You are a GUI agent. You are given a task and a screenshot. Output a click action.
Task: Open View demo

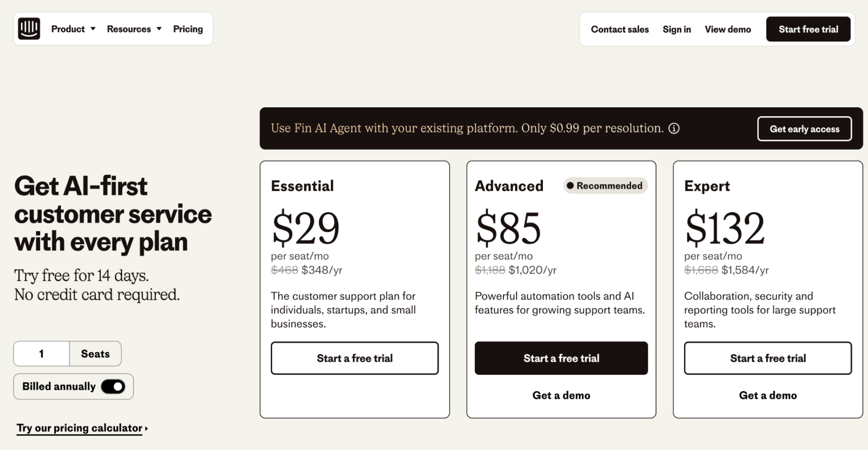click(x=727, y=29)
